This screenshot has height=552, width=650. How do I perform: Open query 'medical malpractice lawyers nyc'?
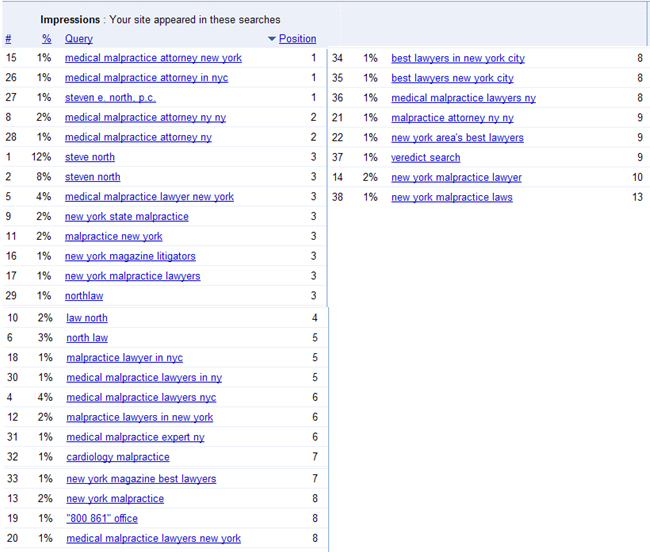(x=141, y=397)
